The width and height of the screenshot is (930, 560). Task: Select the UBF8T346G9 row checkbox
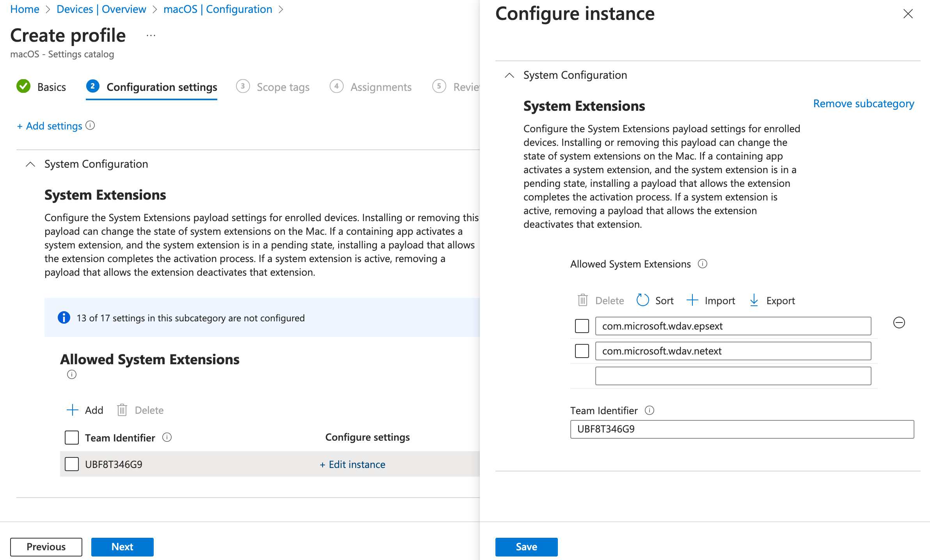(72, 464)
